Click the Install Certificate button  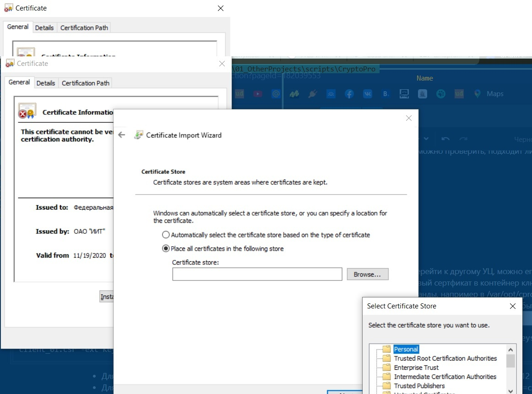point(107,297)
